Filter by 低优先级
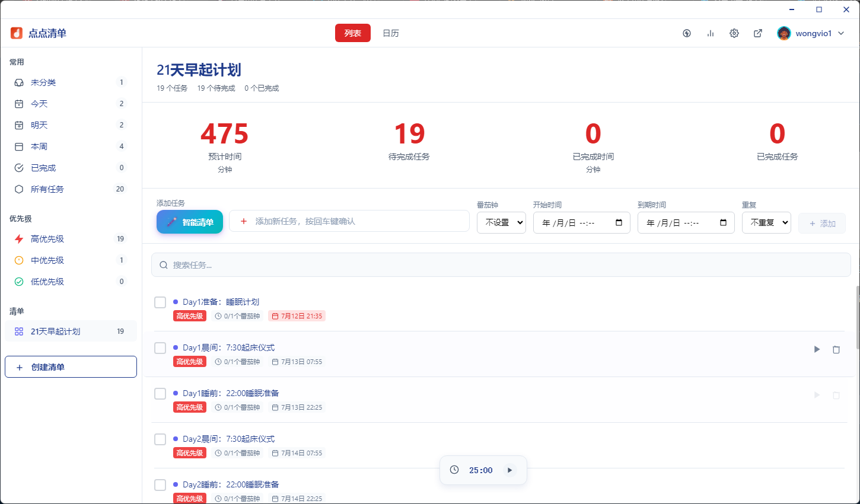The width and height of the screenshot is (860, 504). [x=71, y=282]
